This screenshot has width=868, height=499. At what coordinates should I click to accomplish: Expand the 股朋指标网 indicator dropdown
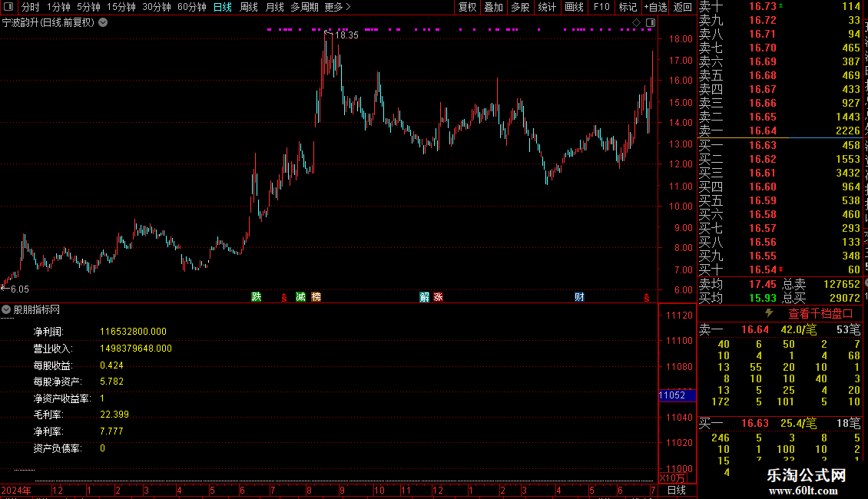(x=6, y=310)
